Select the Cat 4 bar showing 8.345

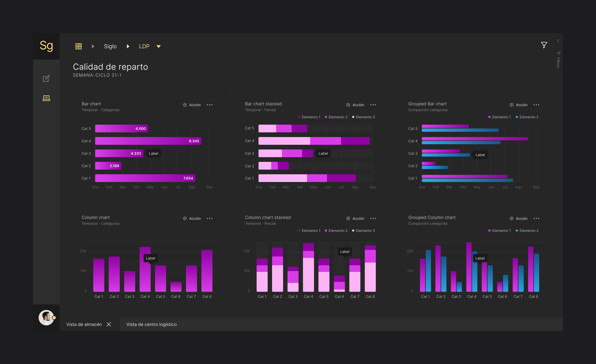[148, 141]
